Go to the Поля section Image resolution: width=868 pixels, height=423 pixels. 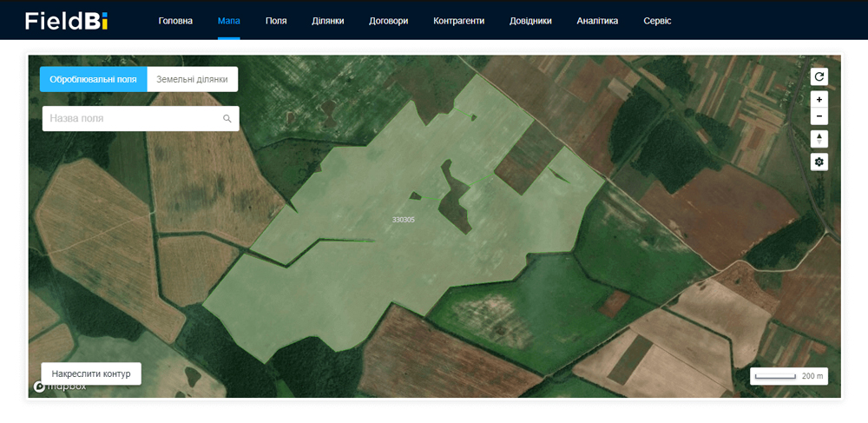[276, 21]
